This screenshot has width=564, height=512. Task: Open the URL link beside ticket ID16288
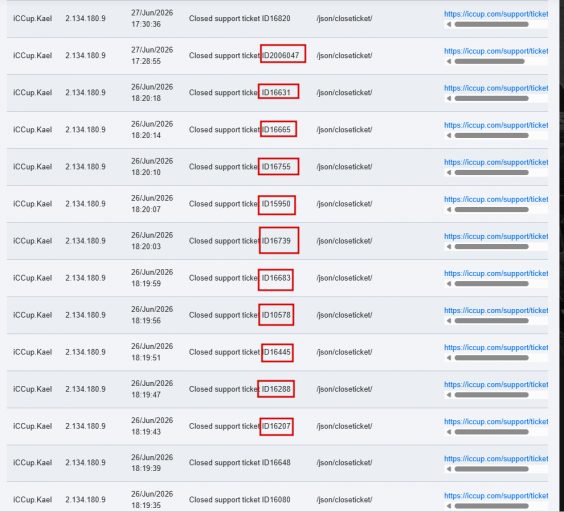tap(496, 385)
